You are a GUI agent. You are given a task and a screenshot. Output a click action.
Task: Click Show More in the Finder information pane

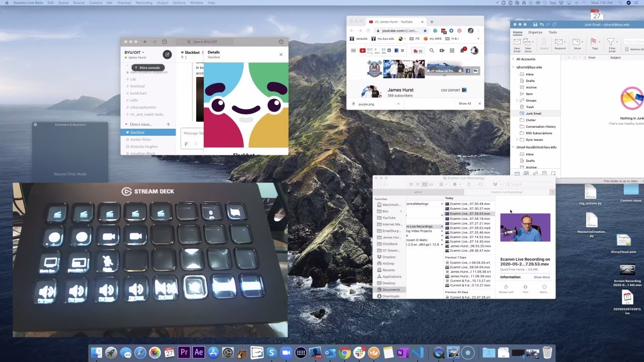coord(542,277)
